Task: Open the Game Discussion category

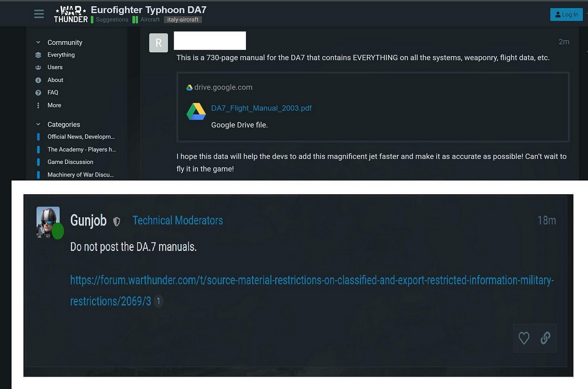Action: tap(70, 162)
